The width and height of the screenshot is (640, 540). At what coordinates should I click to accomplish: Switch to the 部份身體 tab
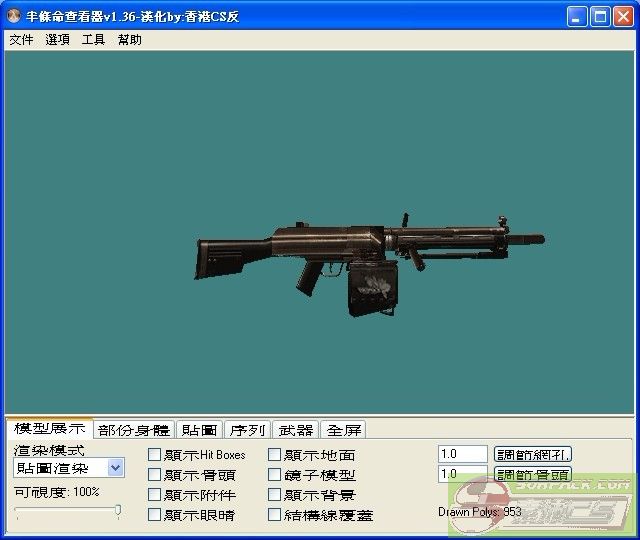point(134,430)
